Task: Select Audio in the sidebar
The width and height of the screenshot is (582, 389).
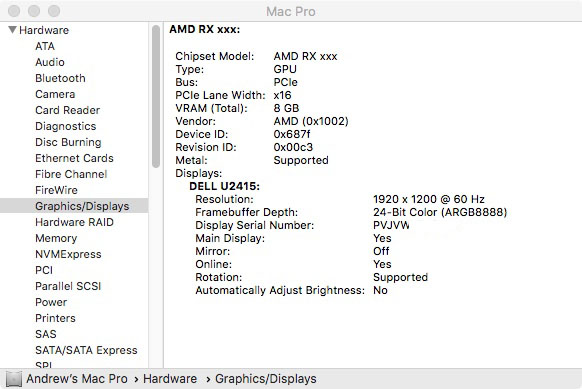Action: [x=50, y=62]
